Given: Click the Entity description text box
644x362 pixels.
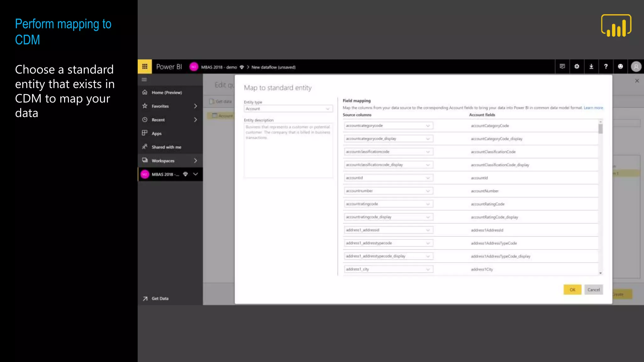Looking at the screenshot, I should 288,150.
